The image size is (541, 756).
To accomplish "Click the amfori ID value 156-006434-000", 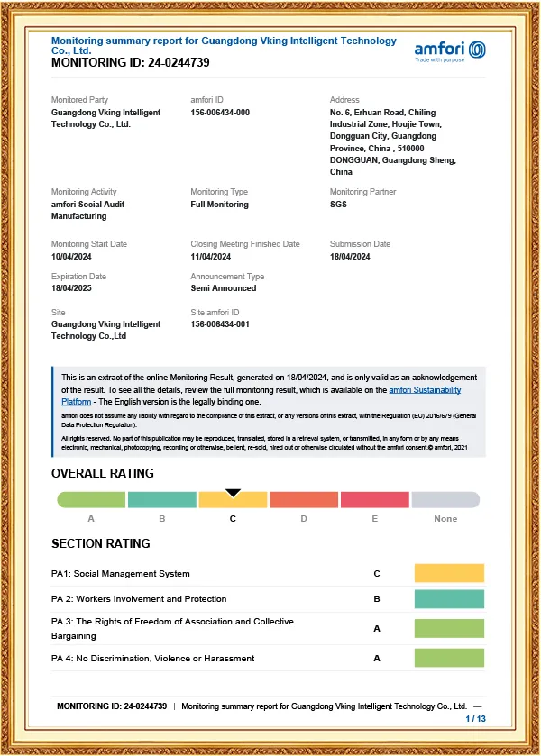I will [x=220, y=113].
